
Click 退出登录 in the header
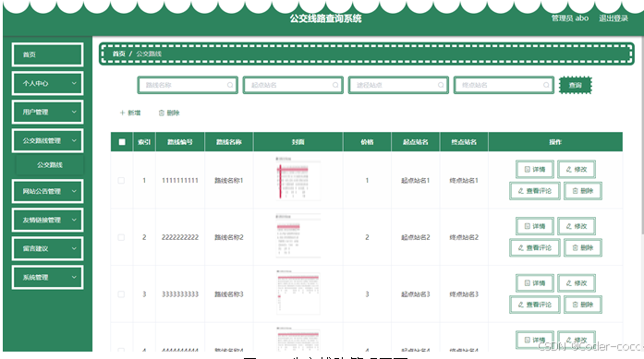point(614,18)
